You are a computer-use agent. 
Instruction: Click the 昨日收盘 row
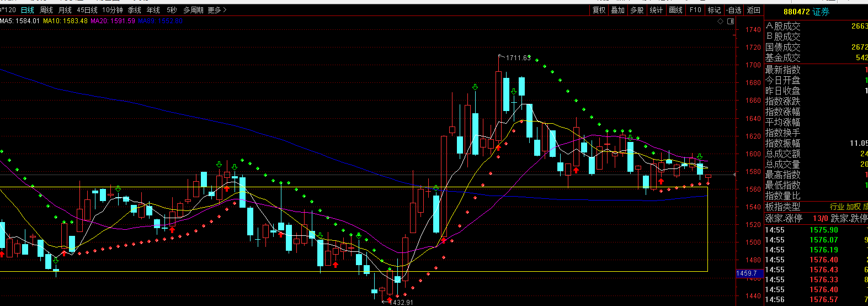(816, 91)
